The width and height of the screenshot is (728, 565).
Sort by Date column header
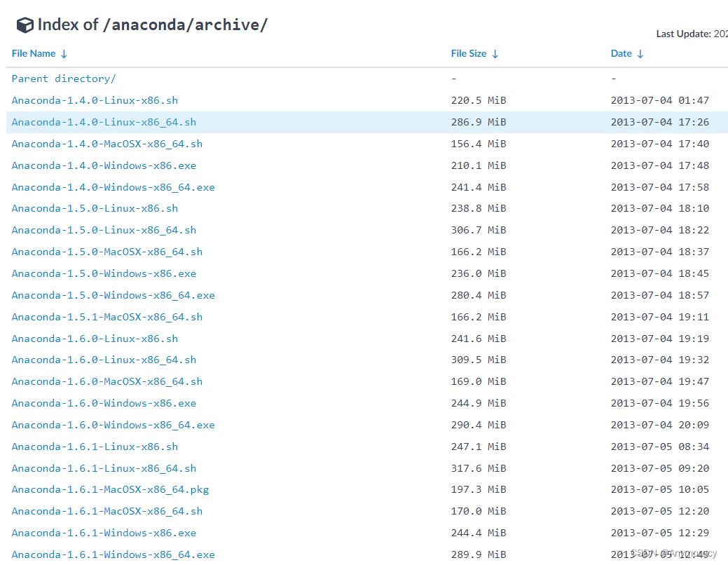click(x=621, y=53)
